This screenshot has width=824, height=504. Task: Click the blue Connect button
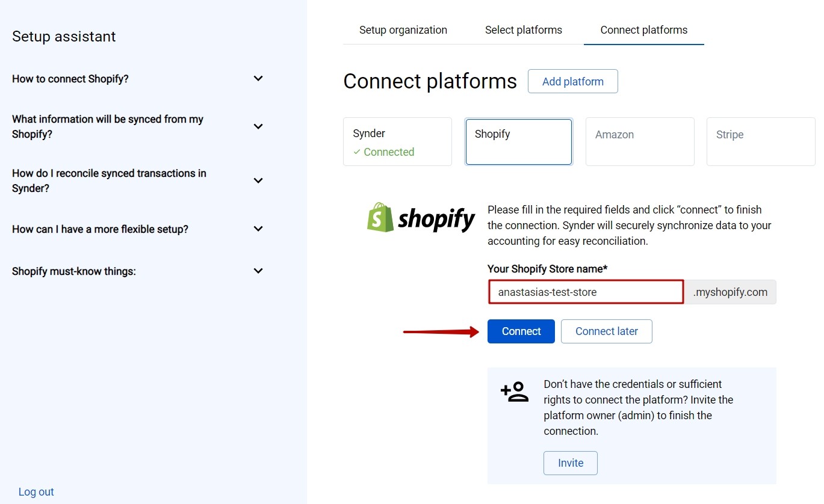click(521, 331)
